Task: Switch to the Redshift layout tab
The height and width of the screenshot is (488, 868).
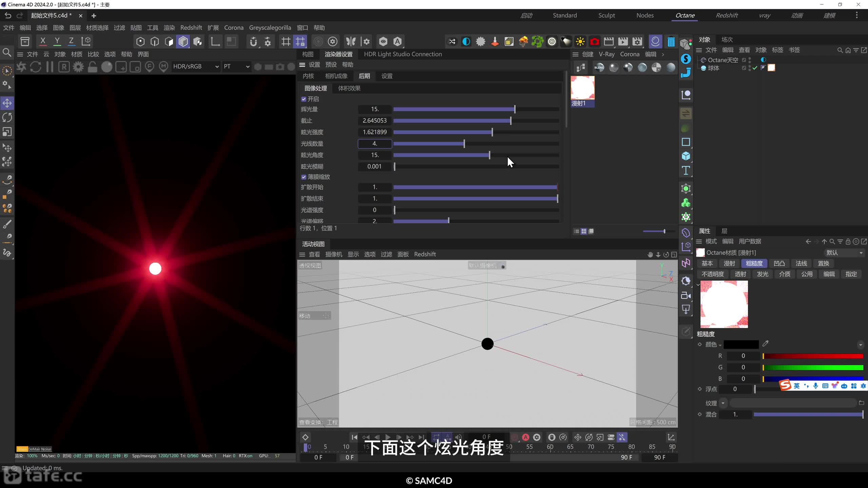Action: 727,15
